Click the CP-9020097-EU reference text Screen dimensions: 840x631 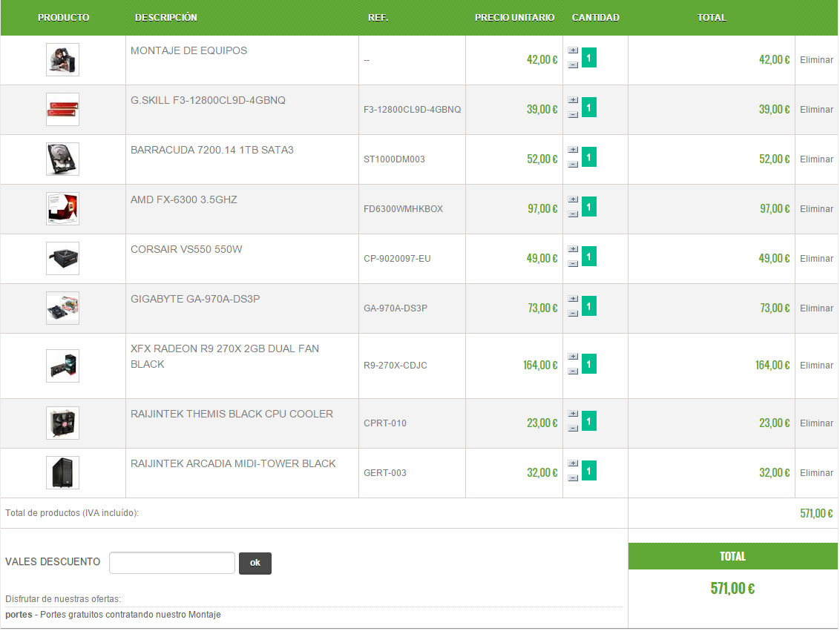coord(397,259)
